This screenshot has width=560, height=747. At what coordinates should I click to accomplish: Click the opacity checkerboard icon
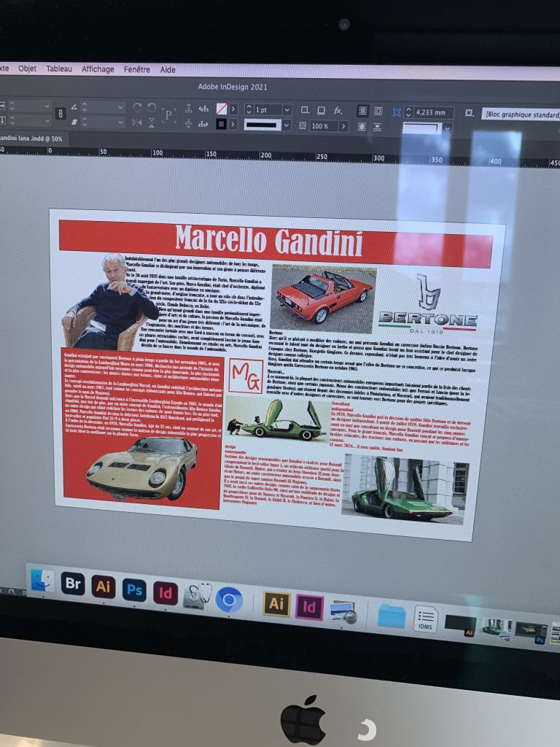303,125
